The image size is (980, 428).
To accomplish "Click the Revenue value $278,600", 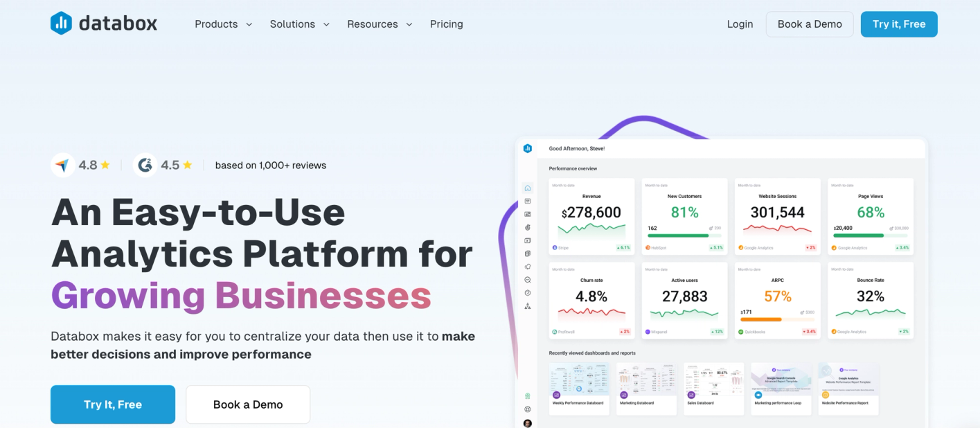I will pos(591,213).
